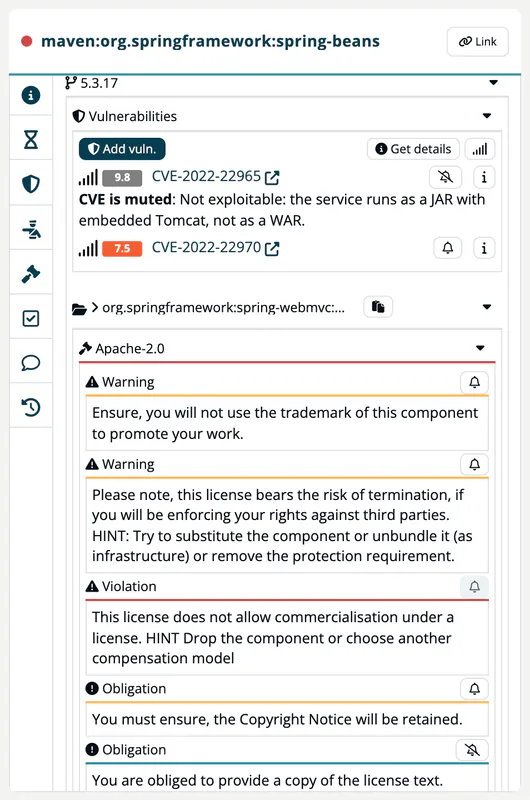Click the Apache-2.0 license label
This screenshot has width=530, height=800.
click(x=130, y=348)
